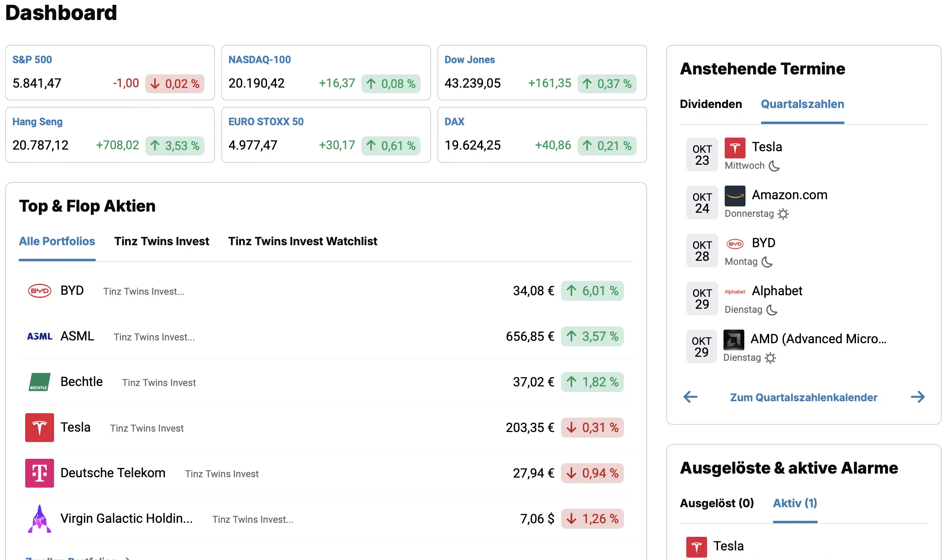Click the Amazon.com logo icon

click(735, 196)
